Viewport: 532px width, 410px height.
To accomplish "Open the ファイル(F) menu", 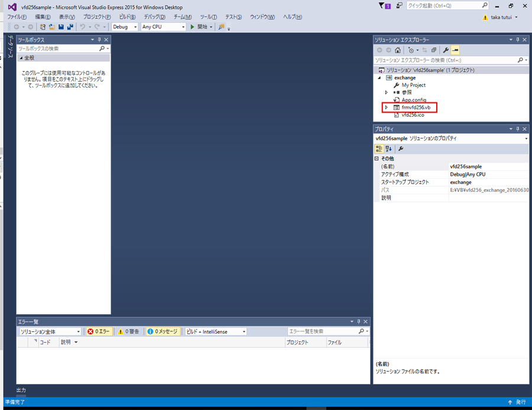I will tap(17, 17).
